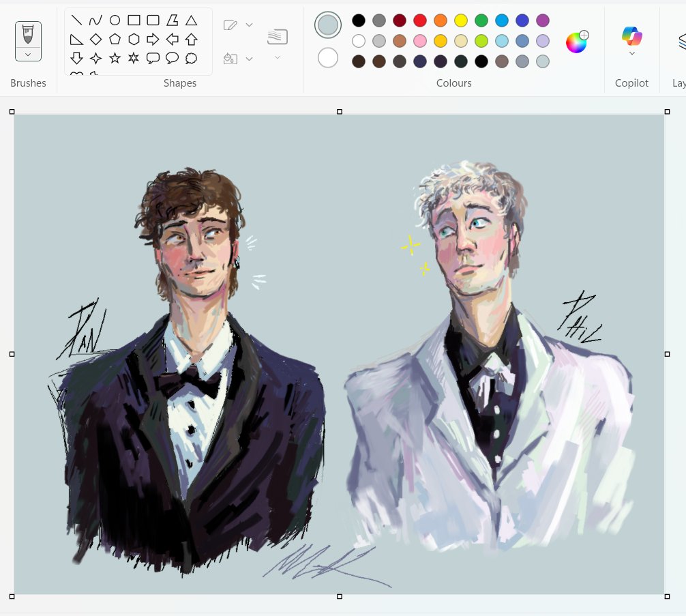The width and height of the screenshot is (686, 616).
Task: Select the Brushes tool button
Action: [x=28, y=34]
